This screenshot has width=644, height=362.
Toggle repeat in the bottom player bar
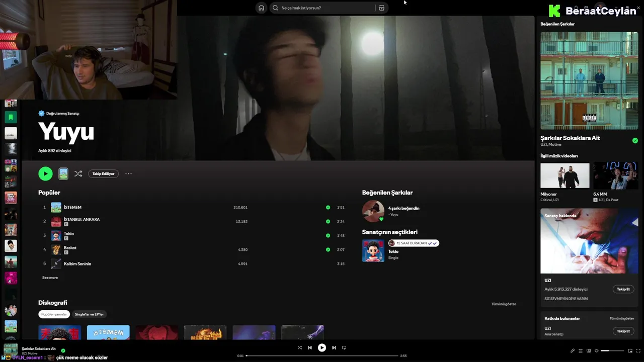pos(344,347)
